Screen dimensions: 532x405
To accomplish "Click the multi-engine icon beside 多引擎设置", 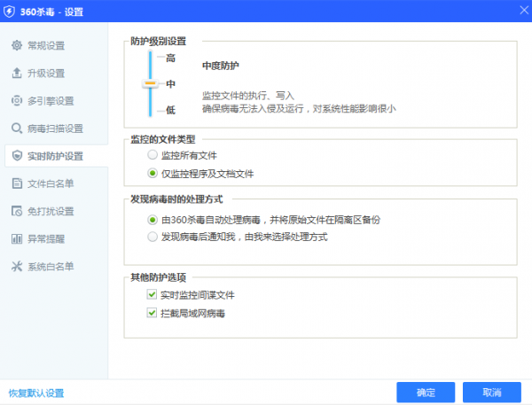I will tap(17, 100).
